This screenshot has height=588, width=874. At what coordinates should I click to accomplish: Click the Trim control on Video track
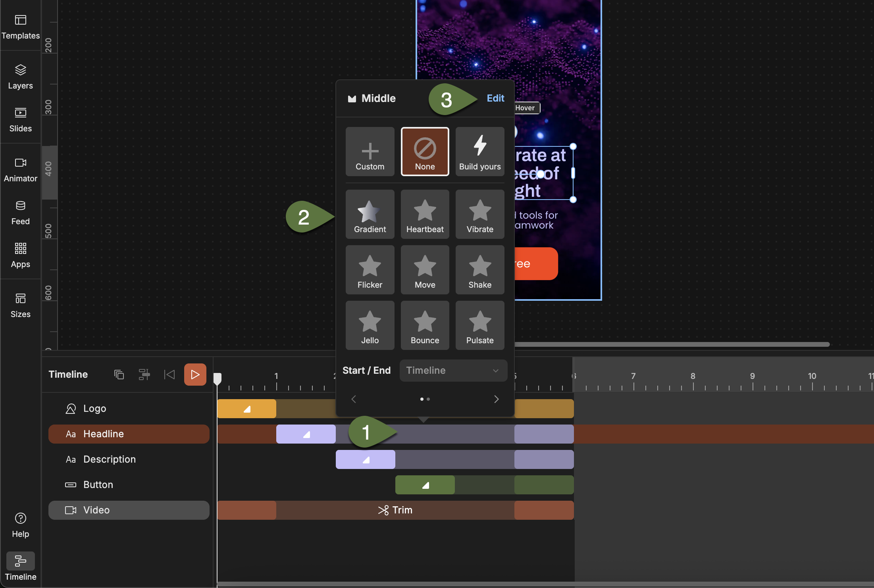395,510
